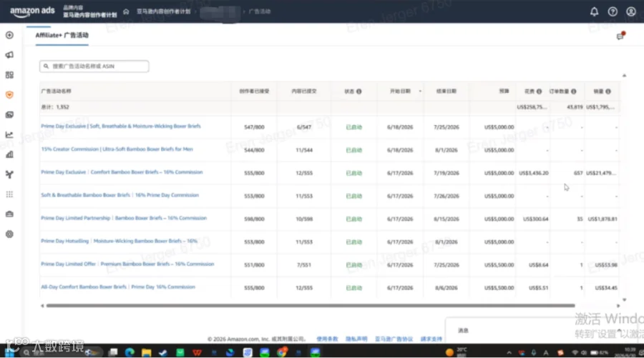Click the branching arrows sidebar icon
644x358 pixels.
(x=9, y=174)
